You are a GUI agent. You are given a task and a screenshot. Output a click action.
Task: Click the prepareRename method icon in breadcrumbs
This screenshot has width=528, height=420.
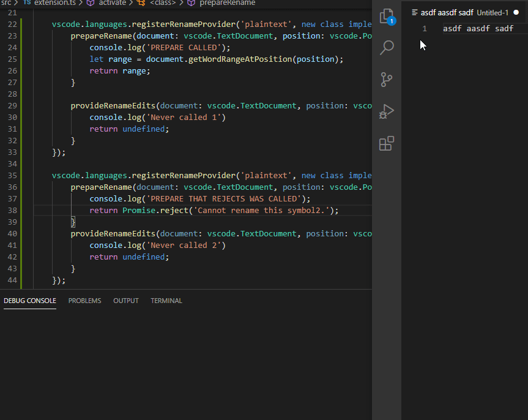191,3
